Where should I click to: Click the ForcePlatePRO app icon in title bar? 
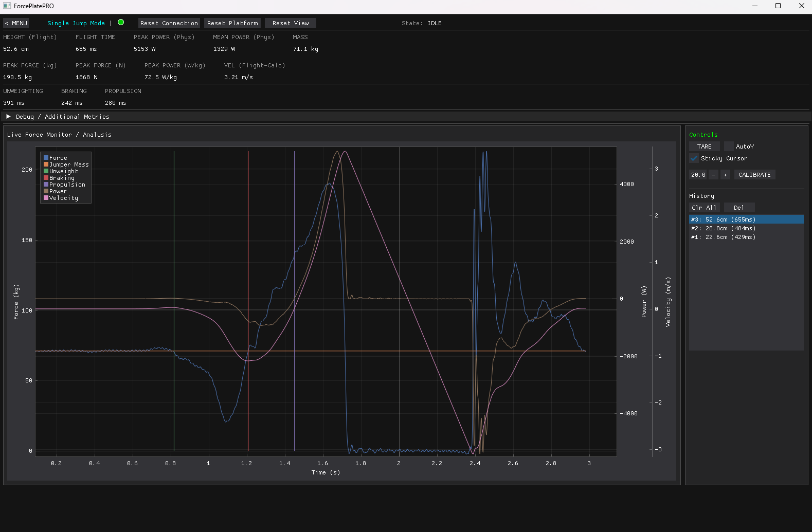coord(7,6)
